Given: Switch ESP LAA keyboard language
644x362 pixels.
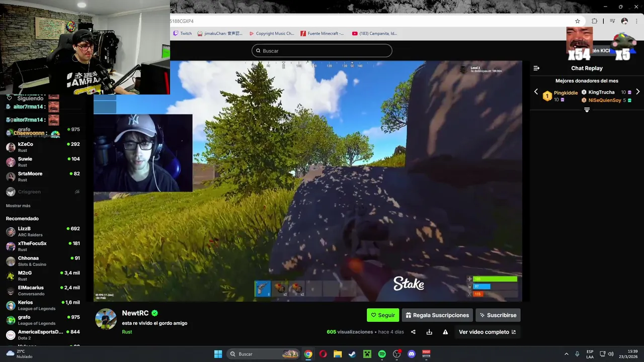Looking at the screenshot, I should tap(590, 354).
